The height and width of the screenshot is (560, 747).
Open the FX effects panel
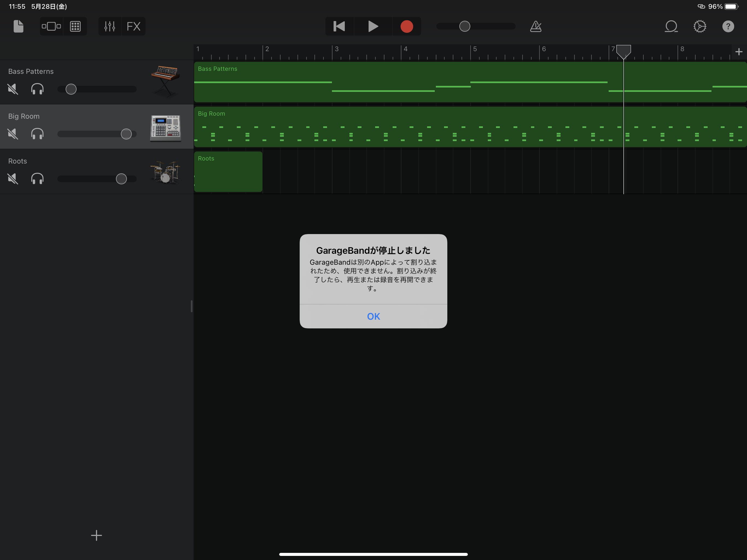coord(133,26)
